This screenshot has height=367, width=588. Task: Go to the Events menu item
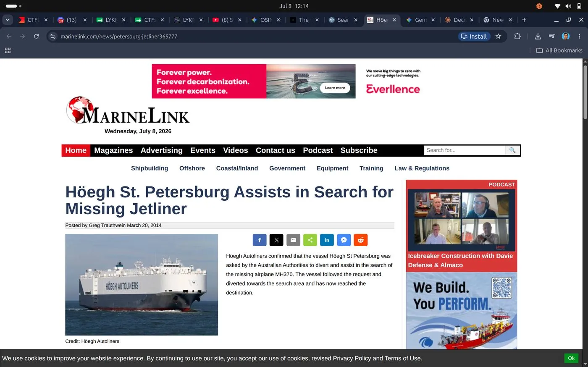click(203, 150)
